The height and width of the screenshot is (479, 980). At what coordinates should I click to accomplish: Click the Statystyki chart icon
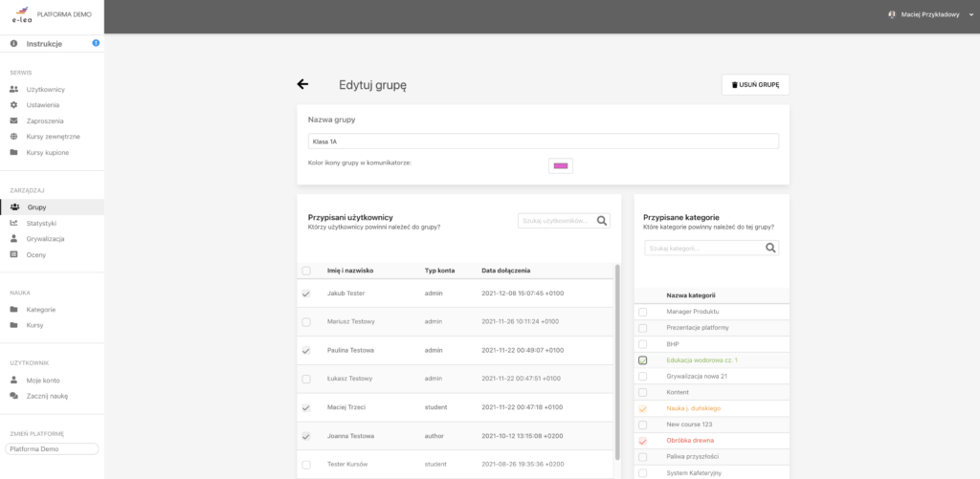click(13, 223)
